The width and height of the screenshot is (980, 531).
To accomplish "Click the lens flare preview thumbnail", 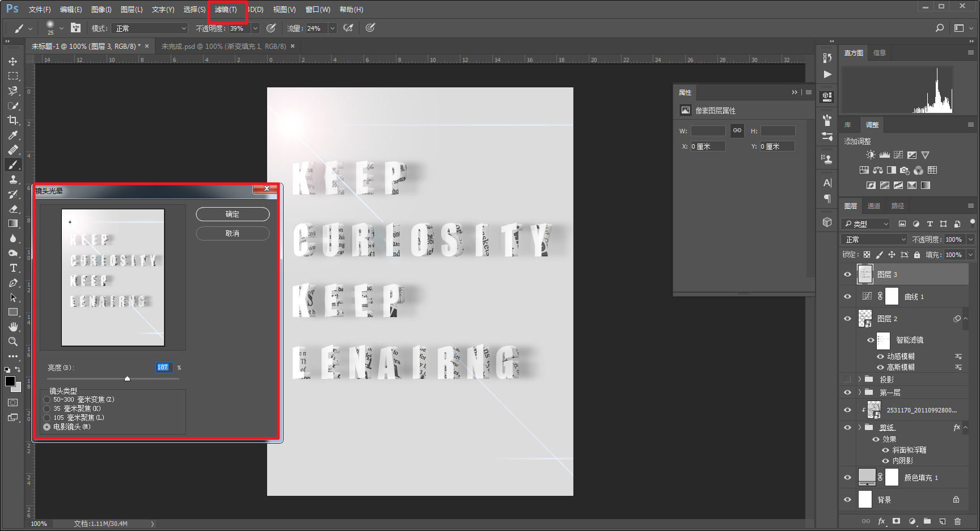I will coord(113,277).
